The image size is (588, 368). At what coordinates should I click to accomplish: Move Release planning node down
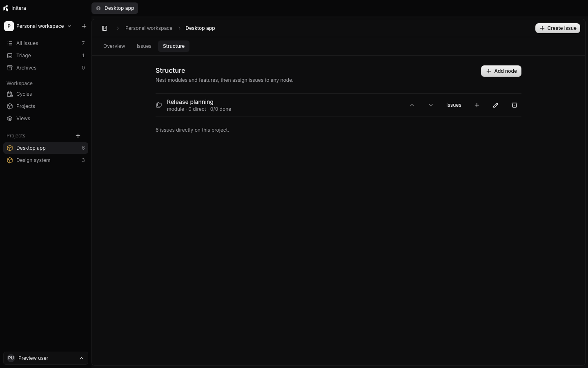(x=431, y=105)
